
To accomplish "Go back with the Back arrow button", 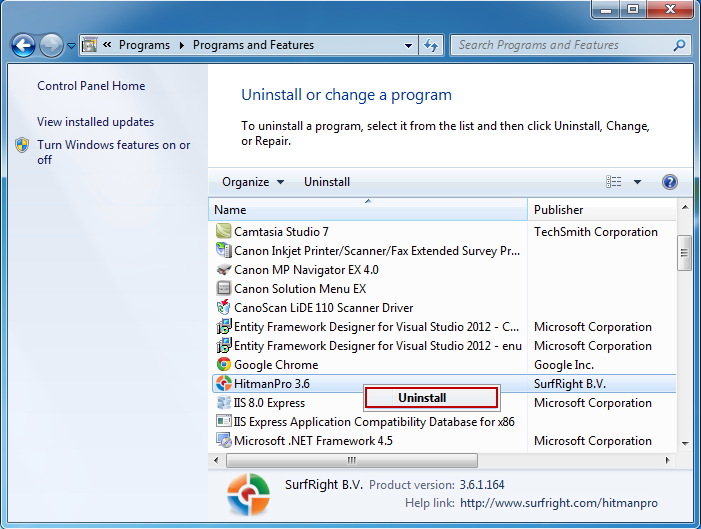I will pyautogui.click(x=23, y=45).
